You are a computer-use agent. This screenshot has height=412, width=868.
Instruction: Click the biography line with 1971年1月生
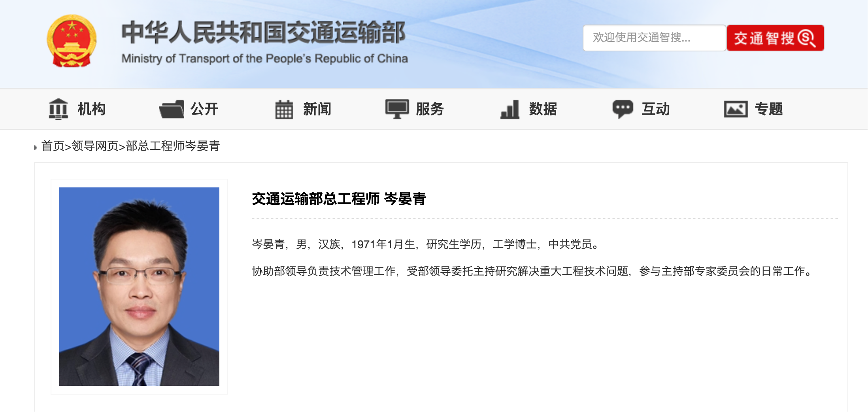click(426, 244)
